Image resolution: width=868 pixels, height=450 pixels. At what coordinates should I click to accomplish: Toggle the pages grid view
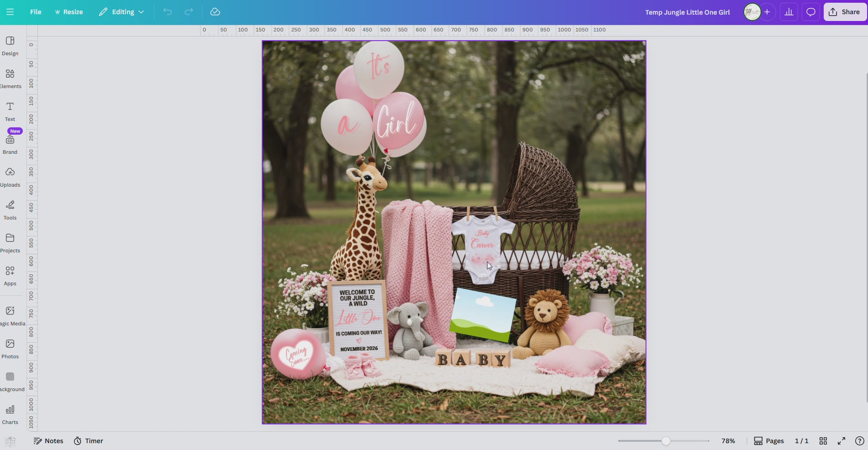point(823,441)
